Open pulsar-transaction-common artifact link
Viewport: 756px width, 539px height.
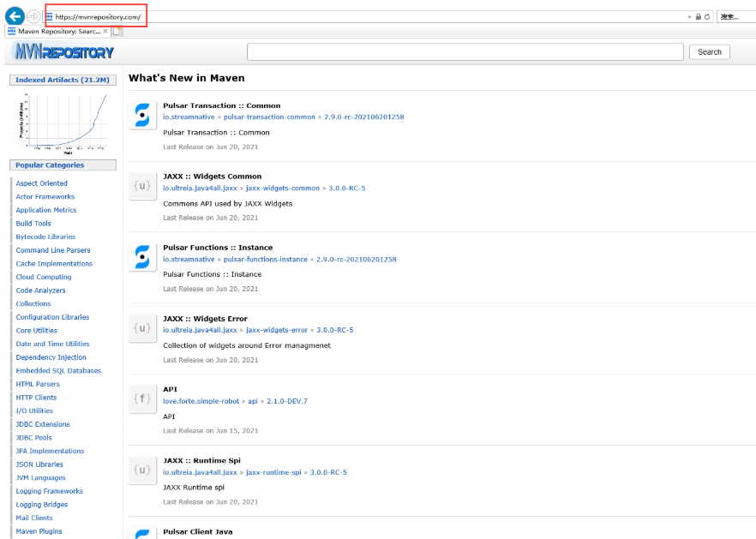coord(269,117)
